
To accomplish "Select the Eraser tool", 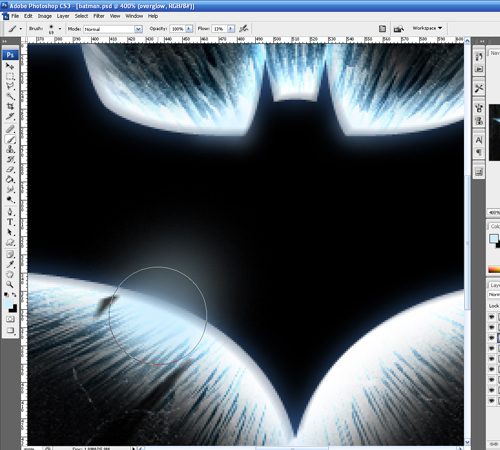I will pyautogui.click(x=10, y=169).
